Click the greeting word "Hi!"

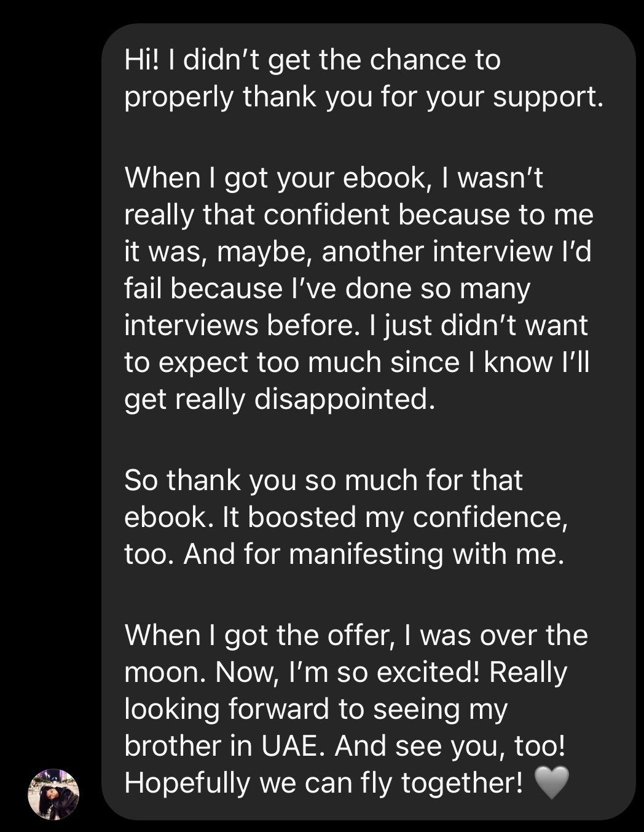pos(142,60)
